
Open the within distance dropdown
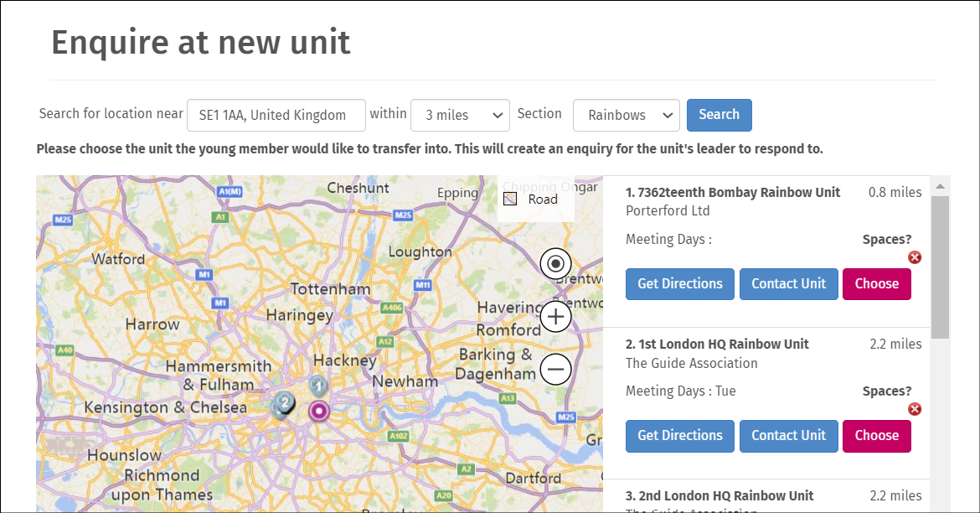click(x=460, y=115)
